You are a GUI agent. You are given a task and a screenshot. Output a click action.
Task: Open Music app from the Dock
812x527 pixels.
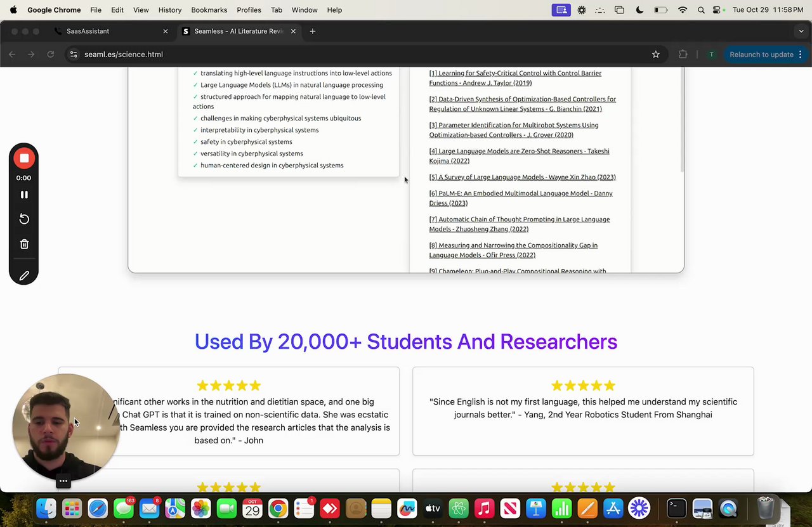click(x=484, y=509)
